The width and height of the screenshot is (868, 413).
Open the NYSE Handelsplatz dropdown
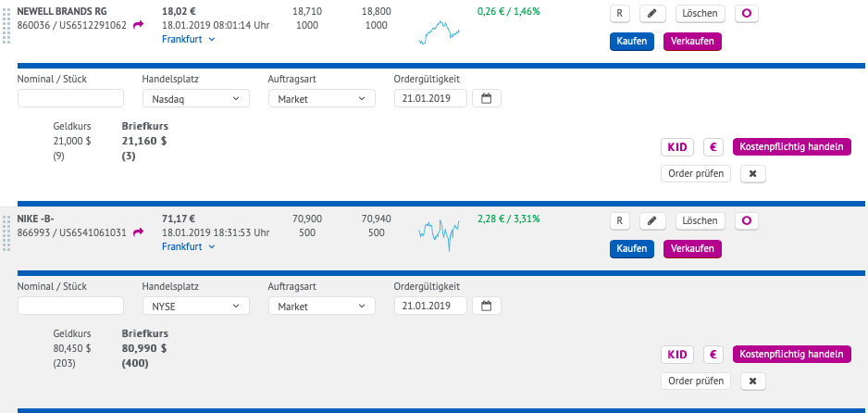pyautogui.click(x=196, y=306)
